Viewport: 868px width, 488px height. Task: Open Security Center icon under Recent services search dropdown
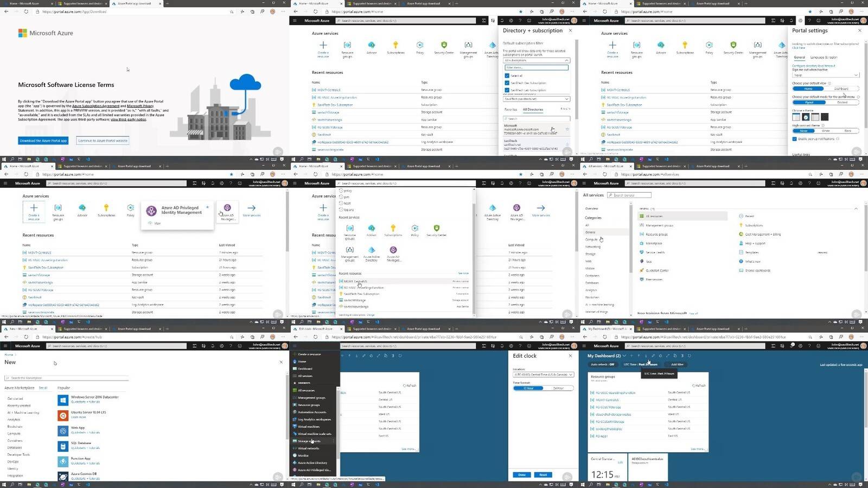coord(436,228)
